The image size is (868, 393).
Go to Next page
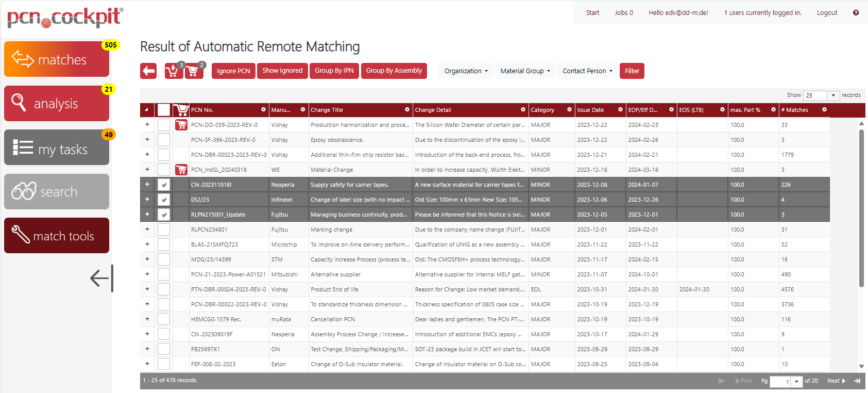click(837, 381)
